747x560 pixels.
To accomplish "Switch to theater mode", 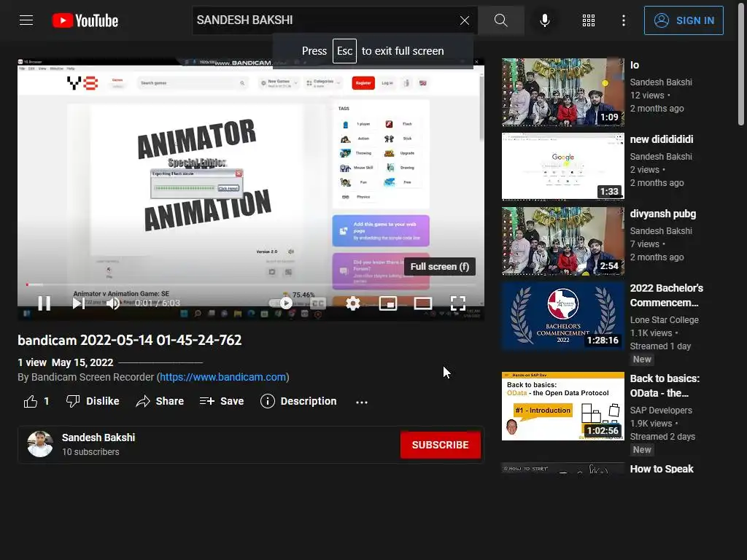I will (423, 303).
